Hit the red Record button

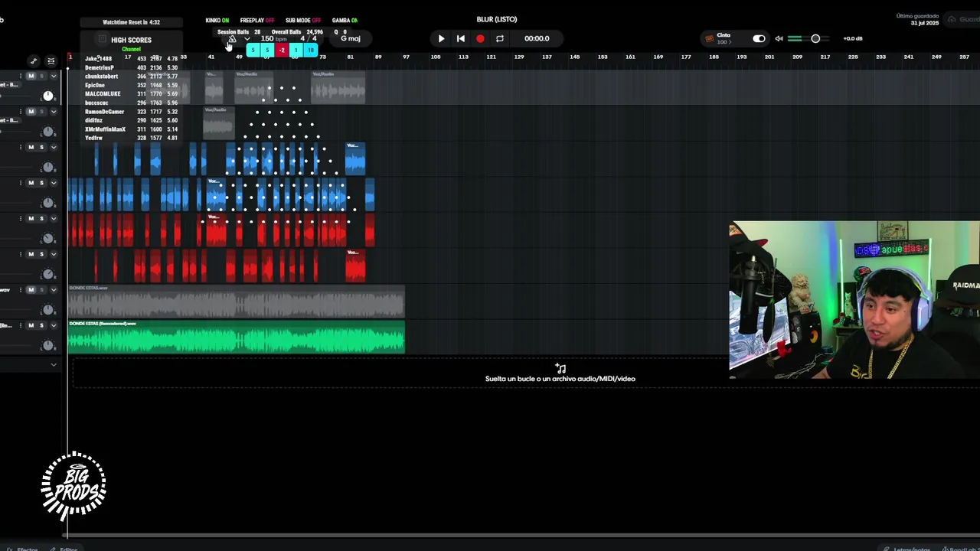[x=480, y=38]
